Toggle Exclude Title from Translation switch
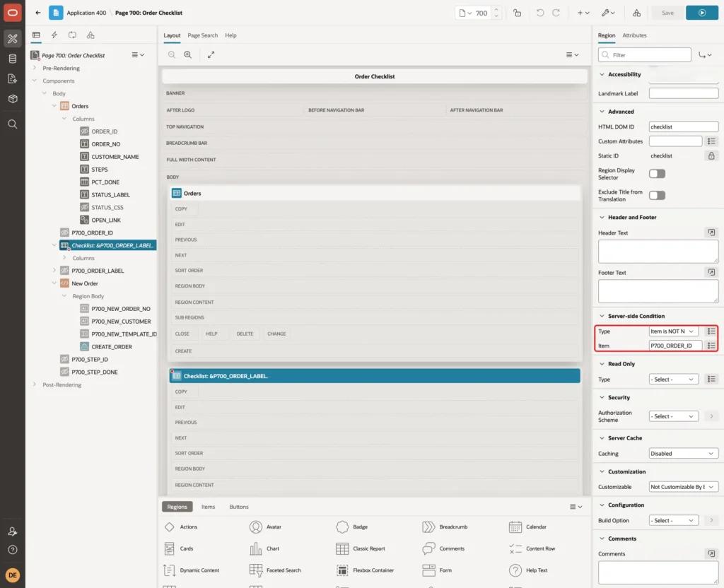This screenshot has height=588, width=724. (x=657, y=195)
